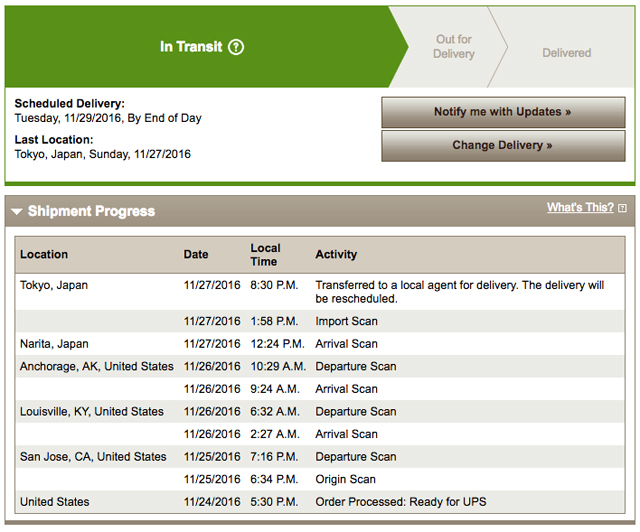The width and height of the screenshot is (640, 532).
Task: Select the Delivered status step
Action: point(566,53)
